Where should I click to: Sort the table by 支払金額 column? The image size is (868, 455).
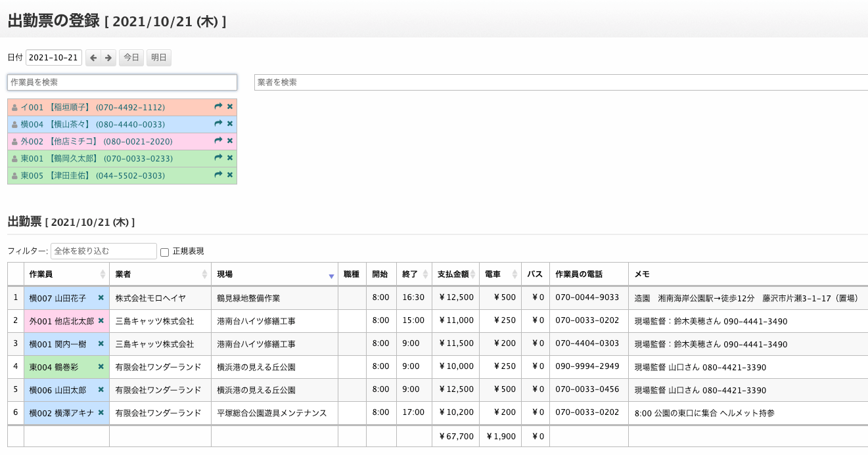pyautogui.click(x=455, y=274)
